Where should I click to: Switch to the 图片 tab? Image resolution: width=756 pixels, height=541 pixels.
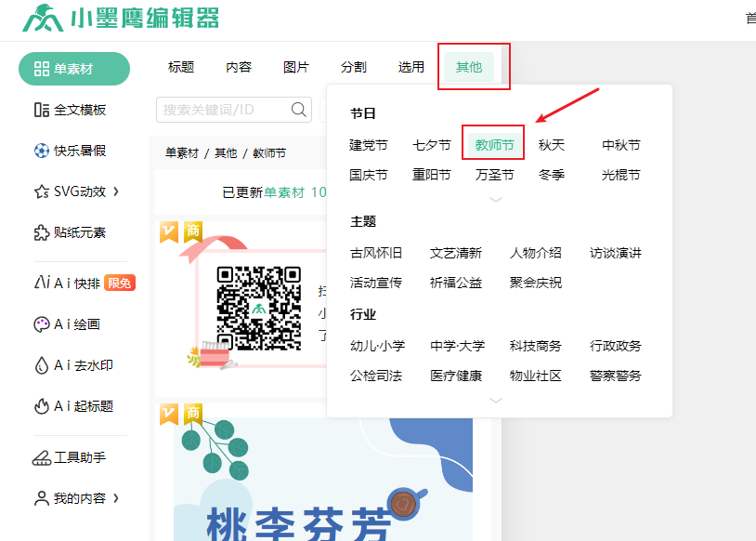pos(296,67)
